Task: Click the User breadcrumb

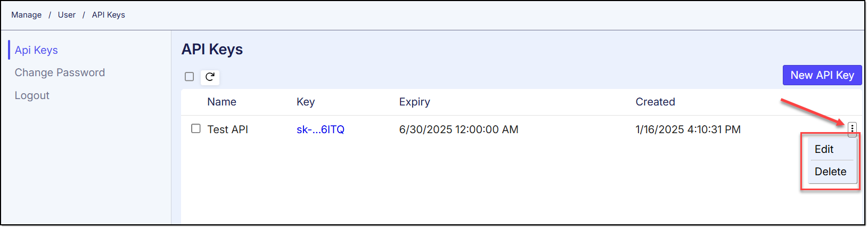Action: (x=67, y=15)
